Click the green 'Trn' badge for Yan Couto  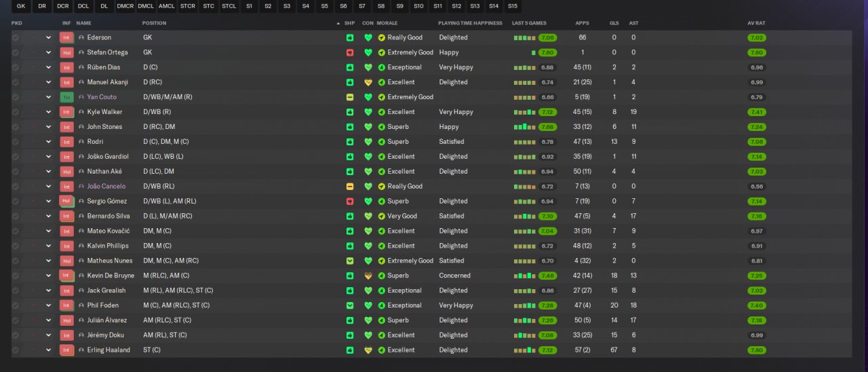click(66, 97)
